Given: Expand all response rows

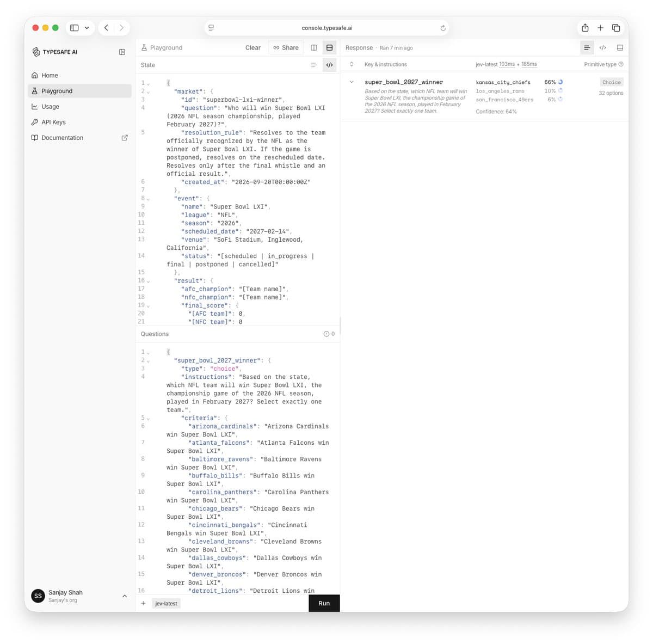Looking at the screenshot, I should click(352, 64).
